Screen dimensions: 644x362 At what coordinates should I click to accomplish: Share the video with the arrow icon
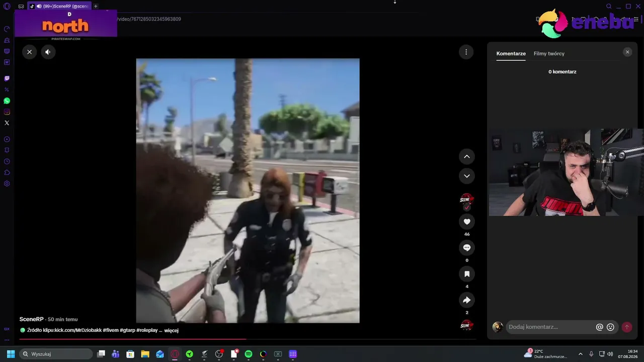[467, 300]
